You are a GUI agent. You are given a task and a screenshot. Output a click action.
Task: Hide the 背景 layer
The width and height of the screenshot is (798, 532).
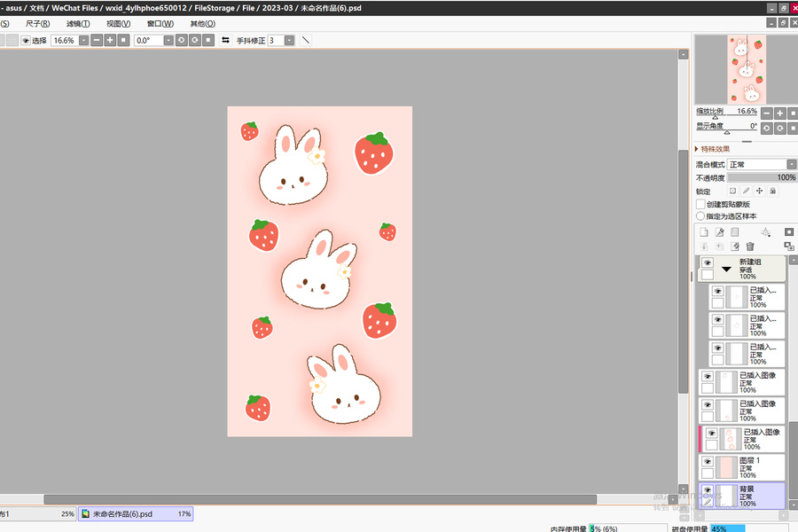tap(708, 490)
